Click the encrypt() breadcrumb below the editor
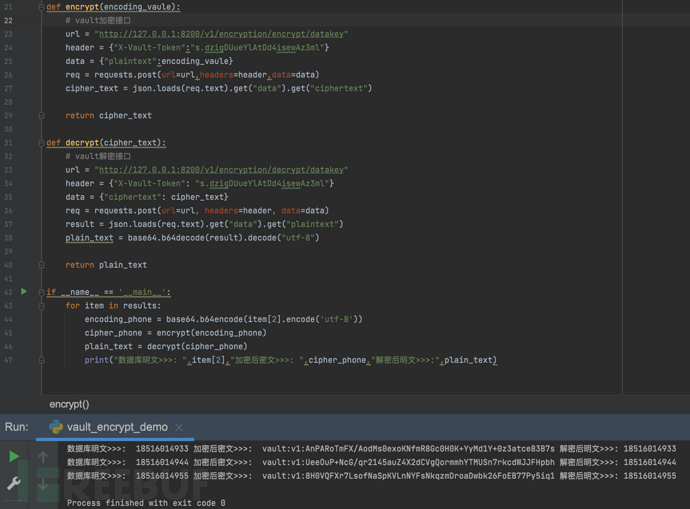Image resolution: width=690 pixels, height=509 pixels. tap(69, 404)
